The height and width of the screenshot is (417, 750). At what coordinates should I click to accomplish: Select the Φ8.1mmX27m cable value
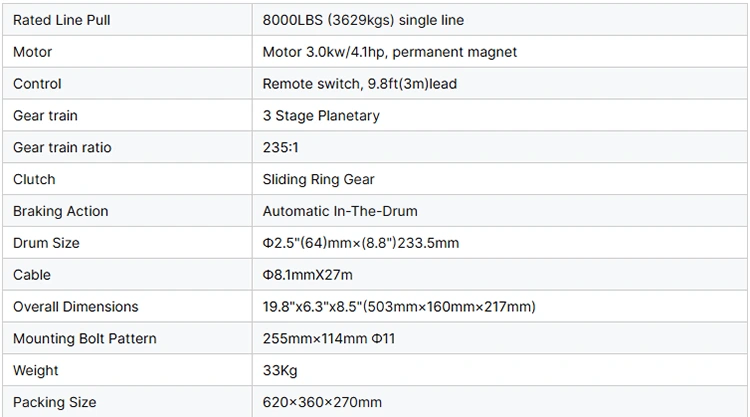click(307, 275)
